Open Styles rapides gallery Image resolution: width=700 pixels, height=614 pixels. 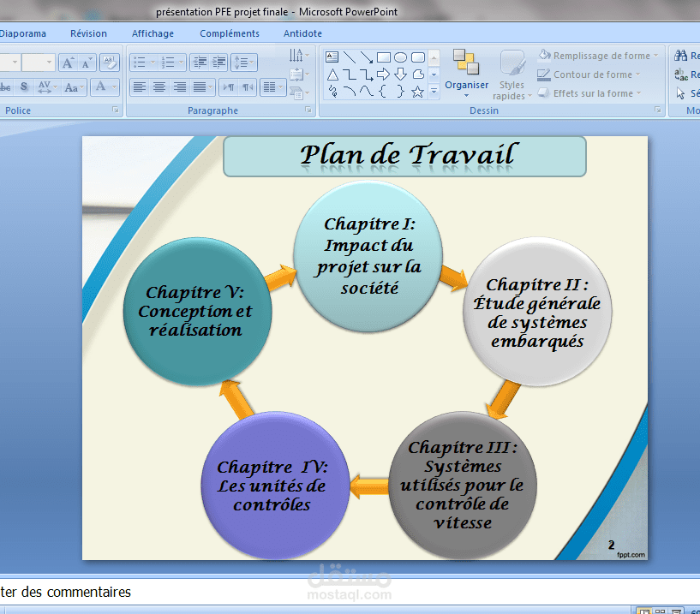click(x=512, y=75)
